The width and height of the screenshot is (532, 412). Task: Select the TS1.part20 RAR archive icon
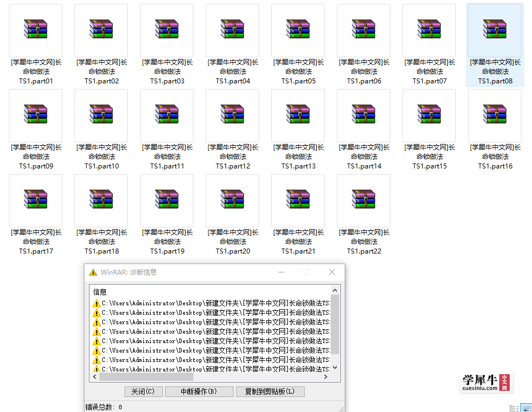(x=232, y=199)
